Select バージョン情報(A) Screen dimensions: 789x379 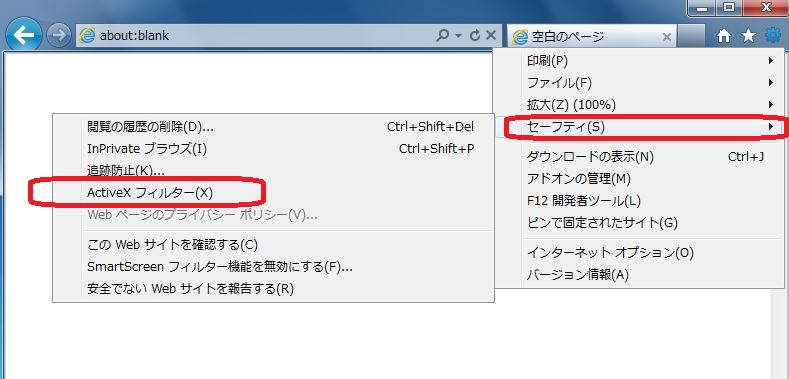point(639,275)
